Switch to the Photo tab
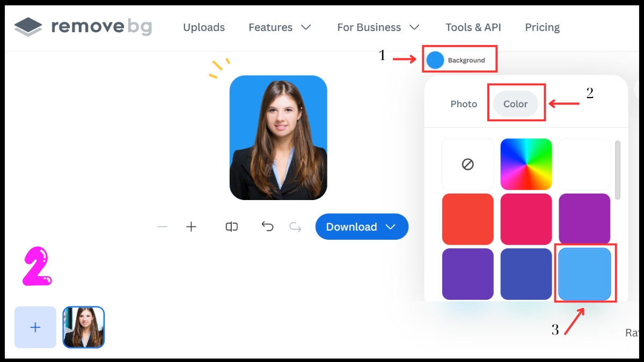Image resolution: width=644 pixels, height=362 pixels. tap(464, 104)
